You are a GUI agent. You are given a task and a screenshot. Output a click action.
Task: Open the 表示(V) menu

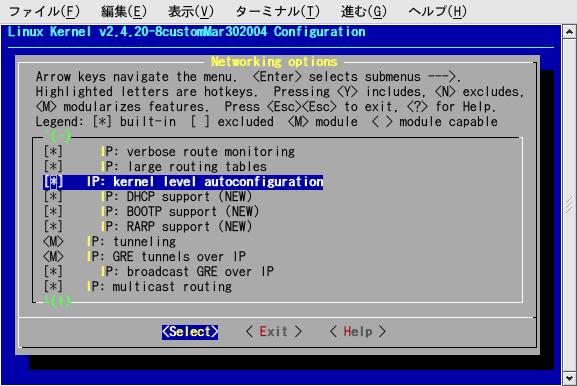[191, 12]
